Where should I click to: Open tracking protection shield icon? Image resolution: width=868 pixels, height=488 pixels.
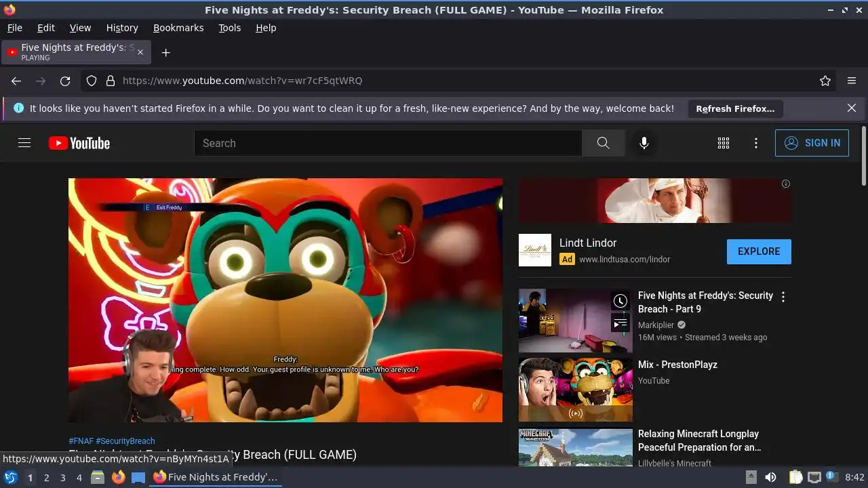point(92,81)
